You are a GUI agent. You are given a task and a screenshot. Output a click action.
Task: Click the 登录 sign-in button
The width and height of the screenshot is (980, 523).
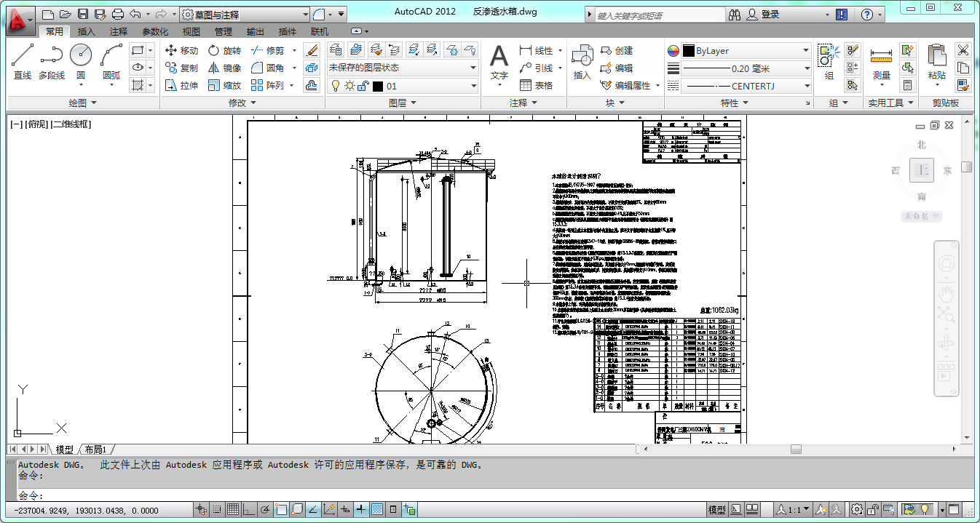(x=770, y=15)
